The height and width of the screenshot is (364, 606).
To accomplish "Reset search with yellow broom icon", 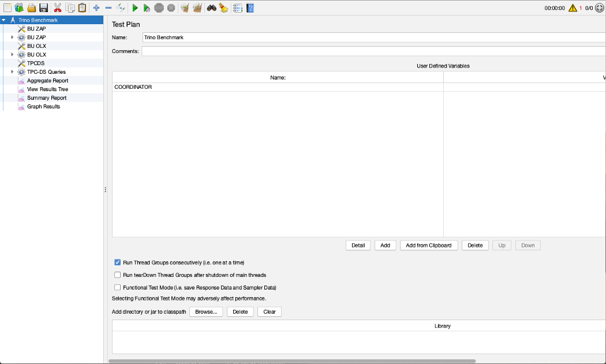I will click(223, 7).
